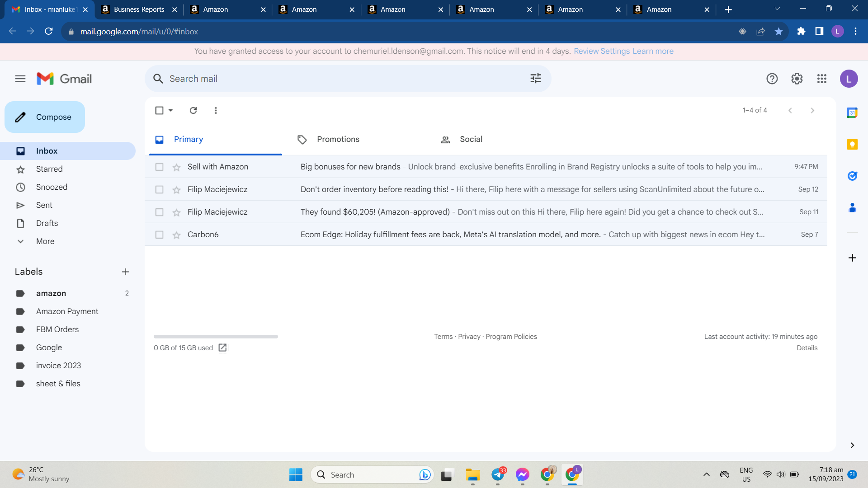
Task: Click the Windows Start button
Action: [x=296, y=474]
